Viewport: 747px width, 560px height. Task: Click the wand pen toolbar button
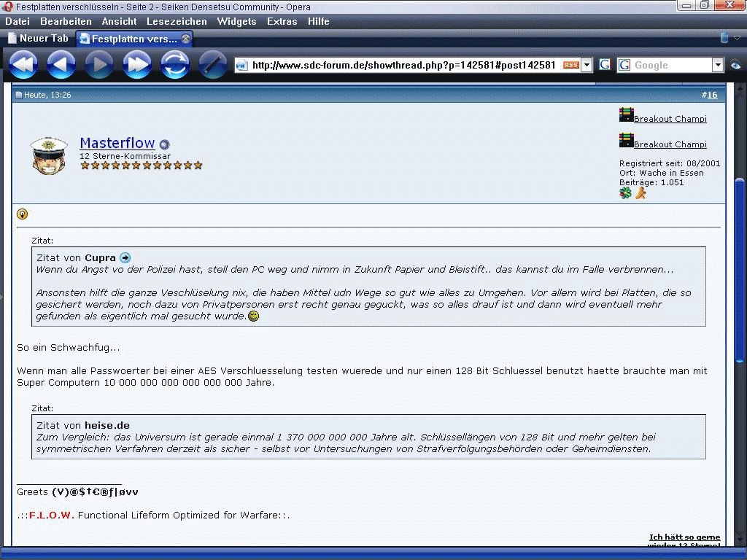[x=212, y=64]
